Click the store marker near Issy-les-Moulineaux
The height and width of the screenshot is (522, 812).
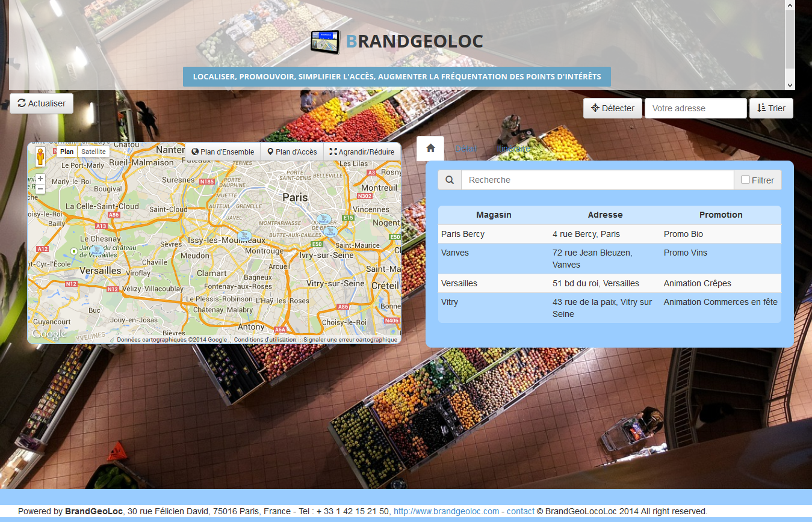[x=244, y=236]
